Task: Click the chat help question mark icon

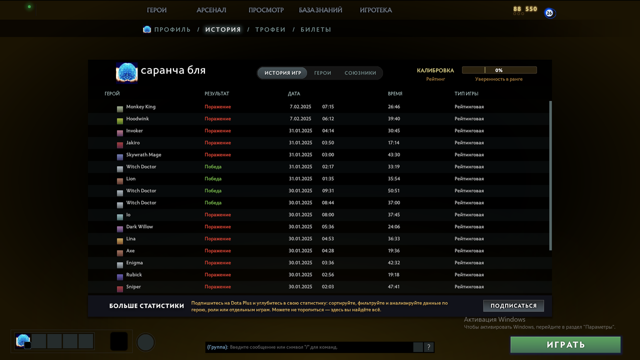Action: [429, 347]
